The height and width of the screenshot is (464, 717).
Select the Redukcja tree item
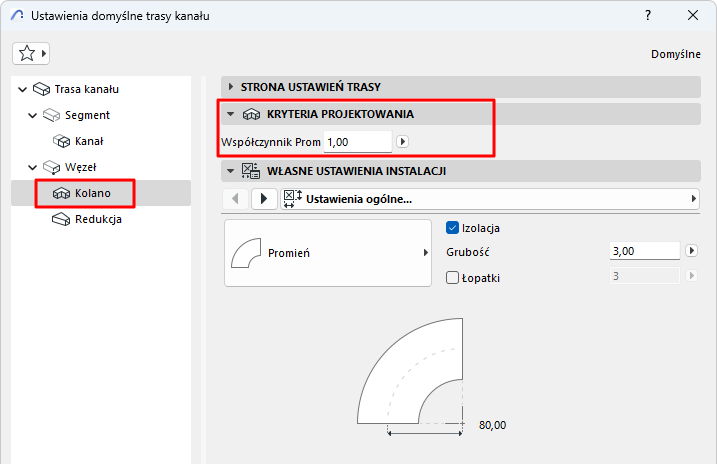(98, 219)
